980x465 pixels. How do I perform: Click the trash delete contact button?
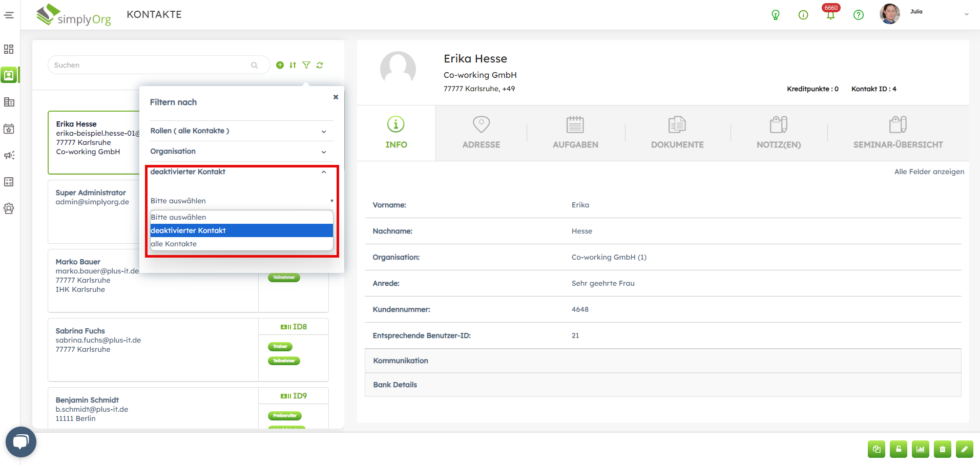pyautogui.click(x=942, y=449)
